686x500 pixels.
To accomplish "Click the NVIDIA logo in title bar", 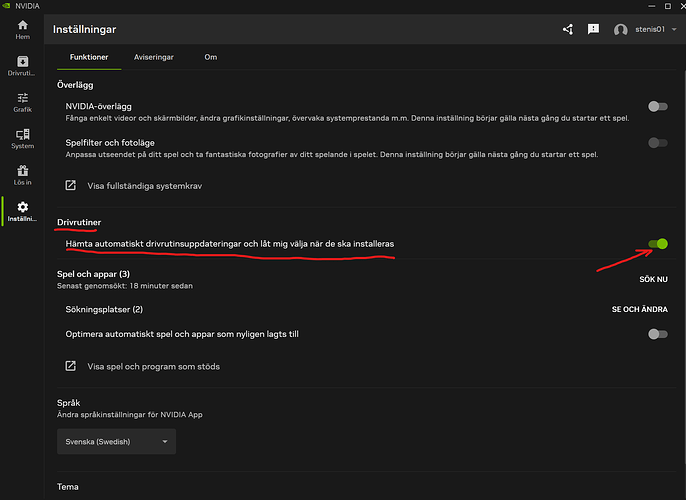I will click(6, 6).
